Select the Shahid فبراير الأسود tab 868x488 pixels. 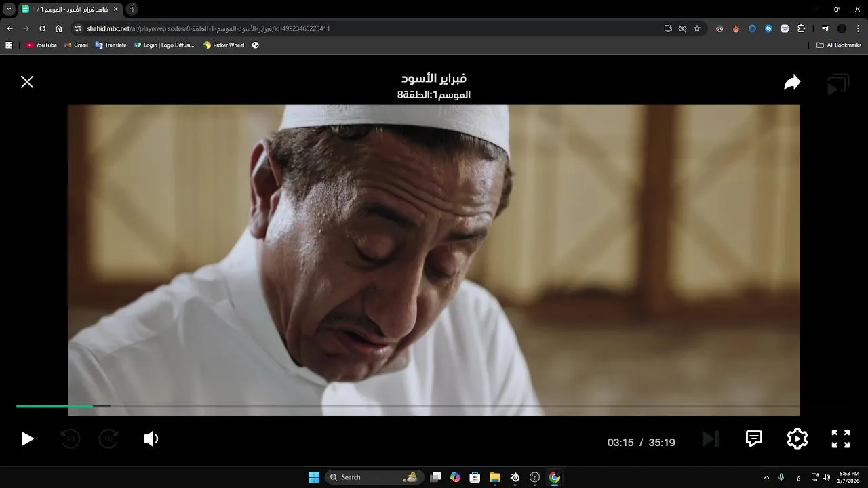[x=70, y=9]
